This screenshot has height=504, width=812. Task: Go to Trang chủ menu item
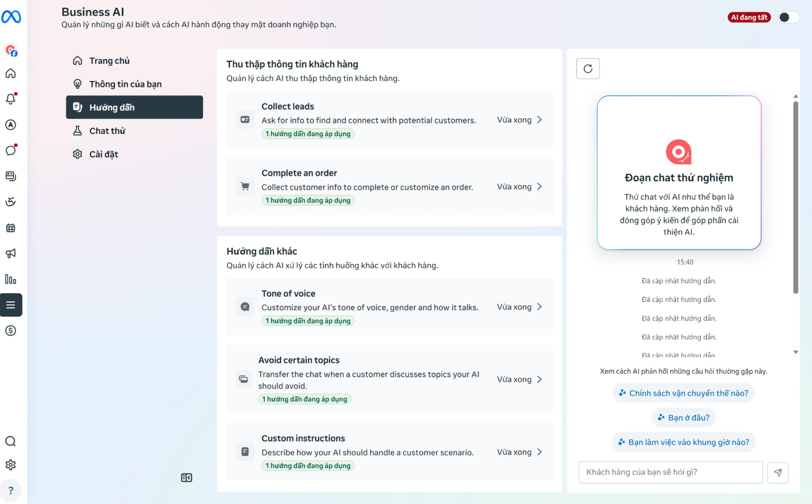(134, 61)
